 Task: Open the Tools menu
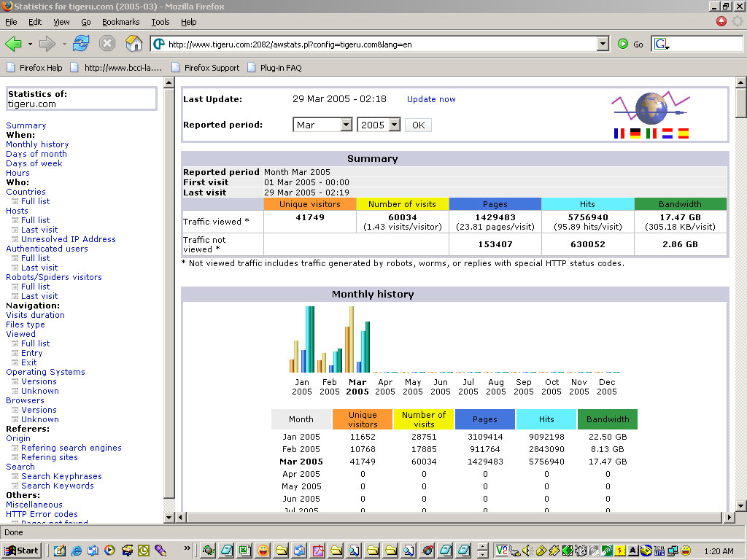click(x=160, y=22)
